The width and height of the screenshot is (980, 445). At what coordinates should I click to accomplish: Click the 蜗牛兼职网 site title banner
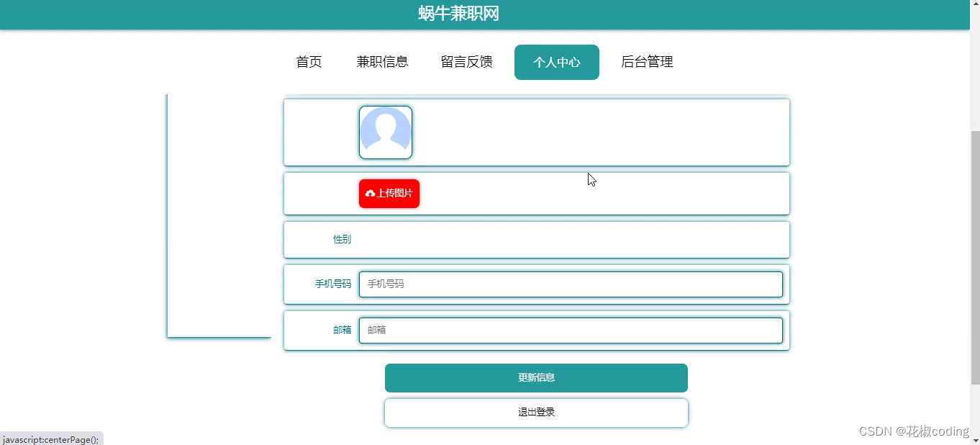458,14
